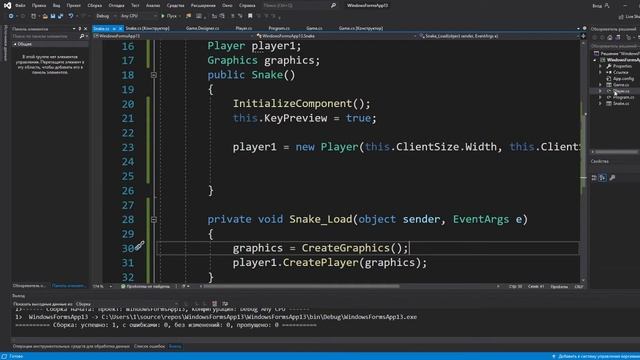The image size is (640, 360).
Task: Click the sign-in account icon
Action: pyautogui.click(x=607, y=6)
